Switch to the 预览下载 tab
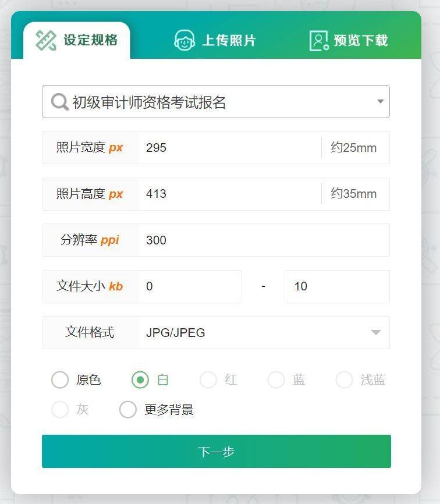 point(349,41)
